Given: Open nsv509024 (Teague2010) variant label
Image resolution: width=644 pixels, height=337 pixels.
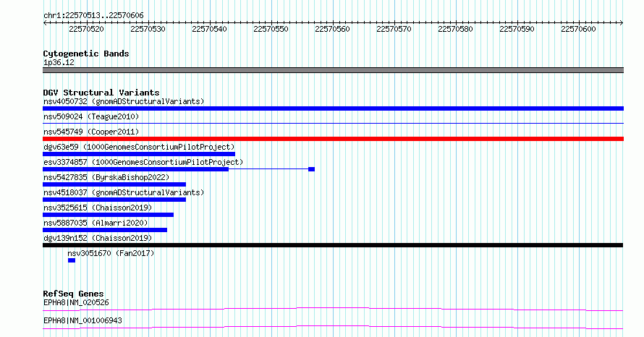Looking at the screenshot, I should click(x=91, y=116).
